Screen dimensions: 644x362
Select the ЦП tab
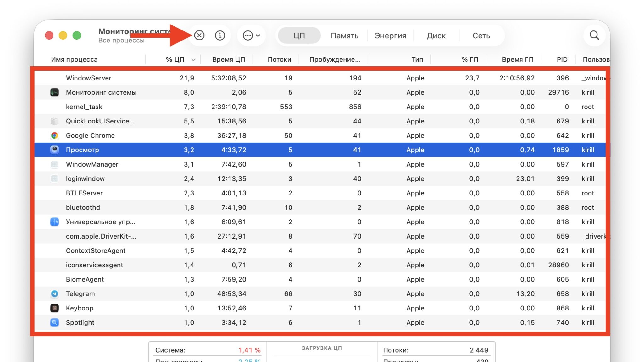point(299,36)
